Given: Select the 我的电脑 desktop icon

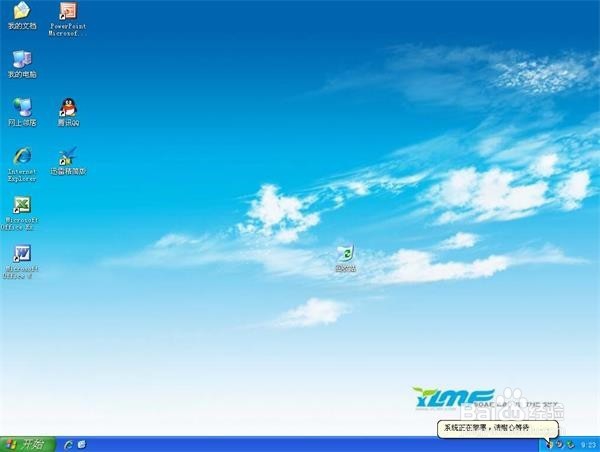Looking at the screenshot, I should point(22,64).
